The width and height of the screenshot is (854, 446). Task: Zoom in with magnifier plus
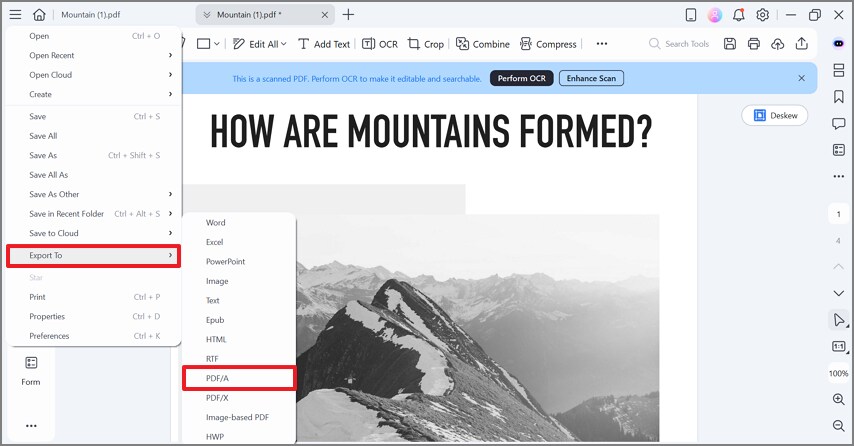(x=839, y=399)
